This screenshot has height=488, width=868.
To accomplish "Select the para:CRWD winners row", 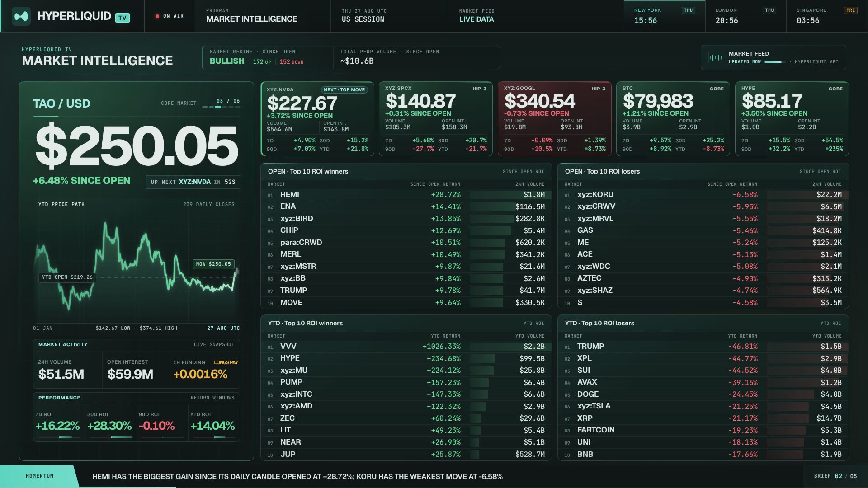I will coord(406,243).
